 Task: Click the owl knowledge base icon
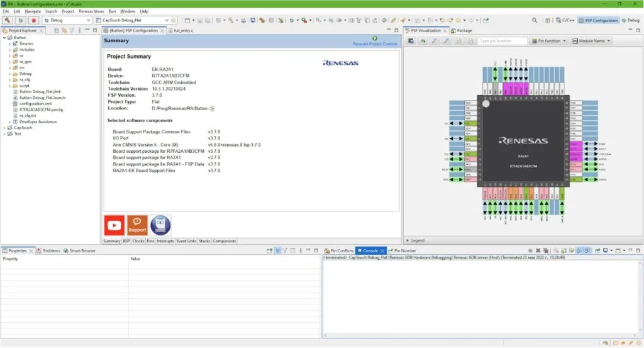click(160, 225)
